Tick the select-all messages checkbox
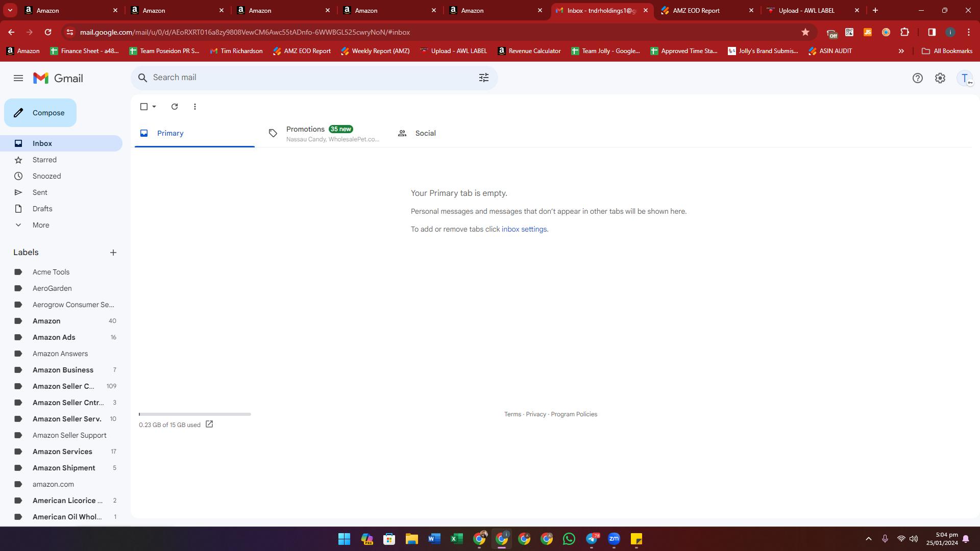The image size is (980, 551). [144, 107]
